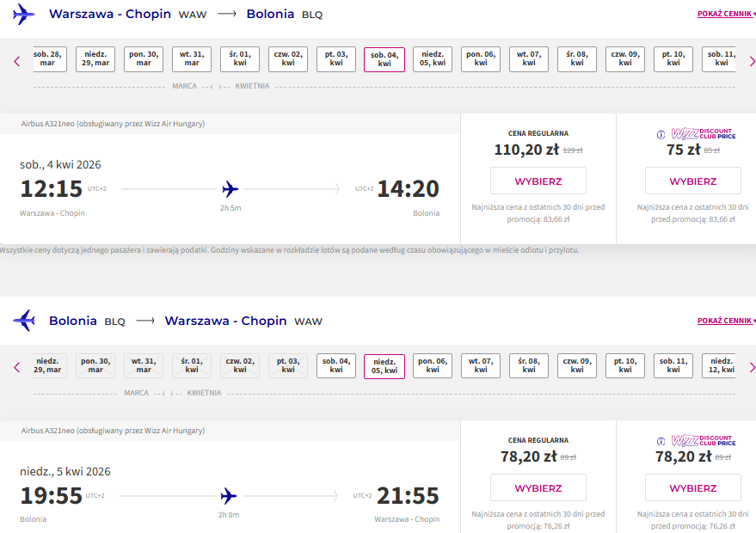Go to next return dates with right arrow
This screenshot has width=756, height=533.
752,368
